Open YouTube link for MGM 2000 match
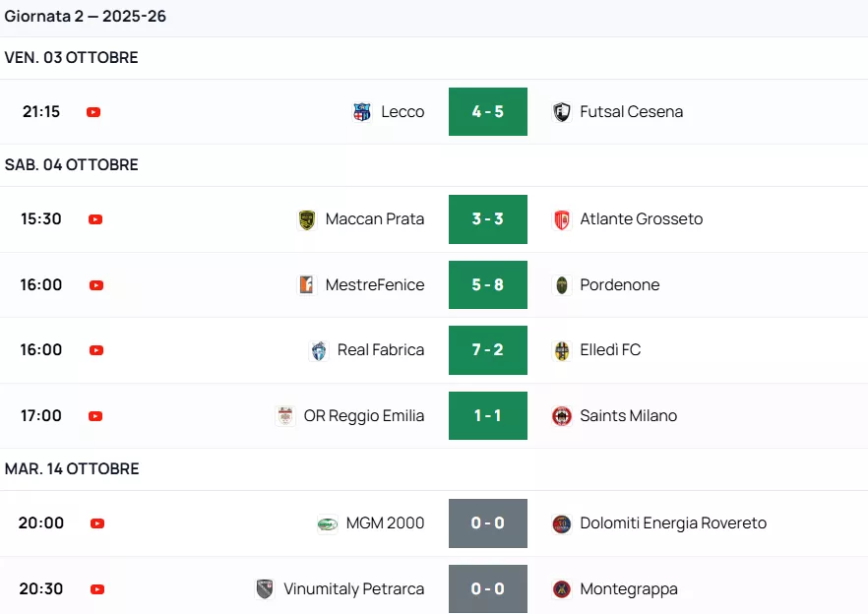The width and height of the screenshot is (868, 614). pos(96,523)
